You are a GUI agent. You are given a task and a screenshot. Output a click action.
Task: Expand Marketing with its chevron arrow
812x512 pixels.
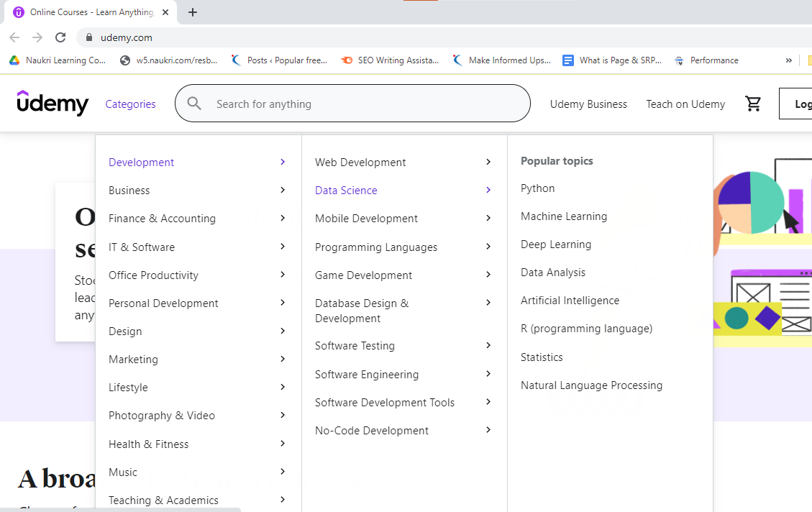[x=283, y=358]
